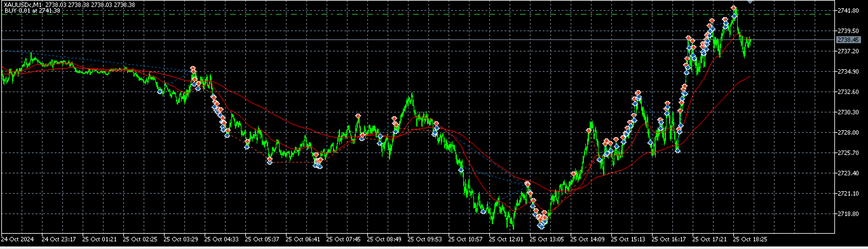Click the '25 Oct 12:01' time axis label
Image resolution: width=868 pixels, height=249 pixels.
coord(506,239)
